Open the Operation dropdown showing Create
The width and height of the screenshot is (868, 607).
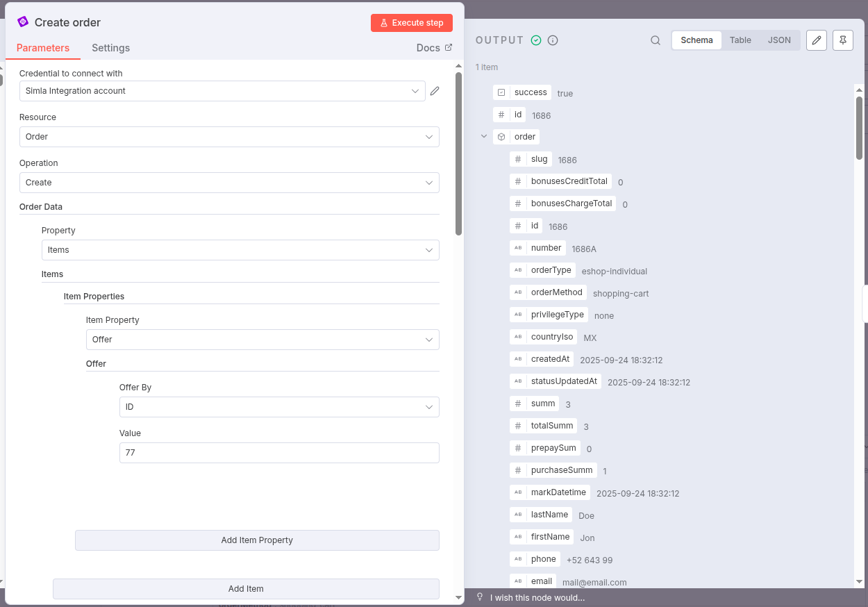point(229,183)
